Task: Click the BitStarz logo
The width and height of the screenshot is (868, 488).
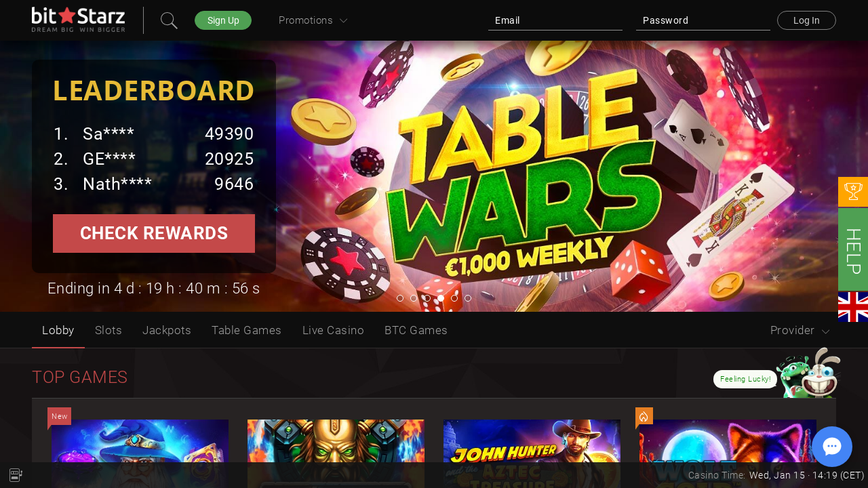Action: (78, 20)
